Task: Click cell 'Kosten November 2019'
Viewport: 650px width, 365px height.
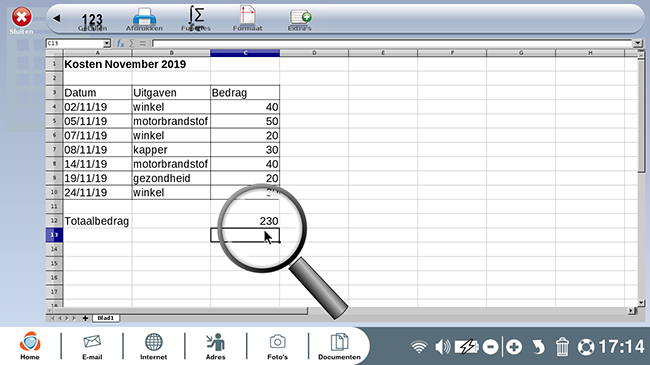Action: pos(125,64)
